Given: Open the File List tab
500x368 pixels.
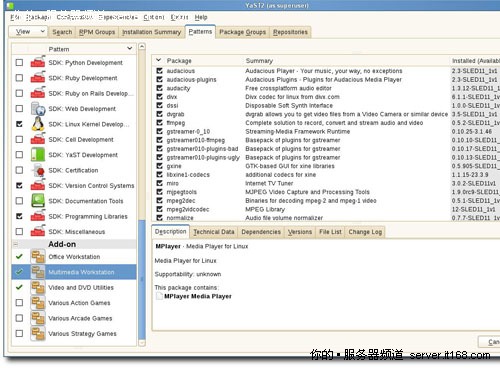Looking at the screenshot, I should point(330,232).
